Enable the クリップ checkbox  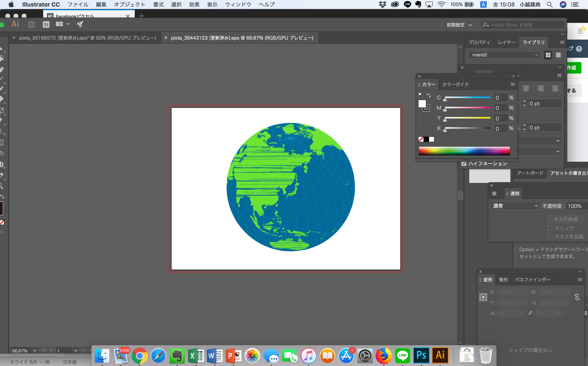550,228
